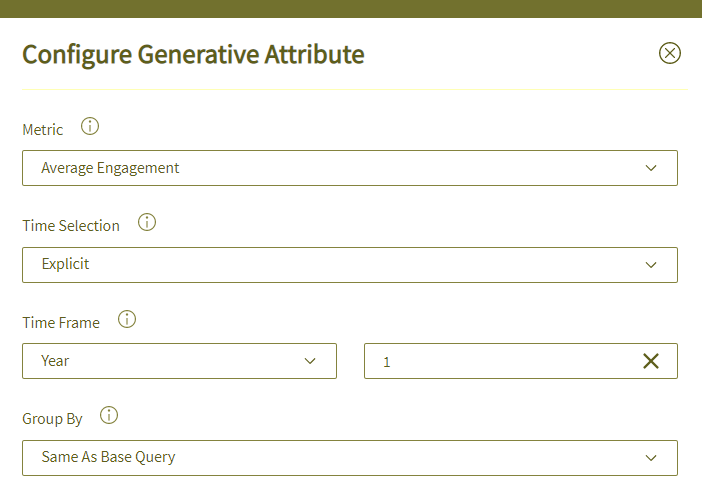The image size is (702, 492).
Task: Focus the time frame number field showing 1
Action: pos(501,361)
